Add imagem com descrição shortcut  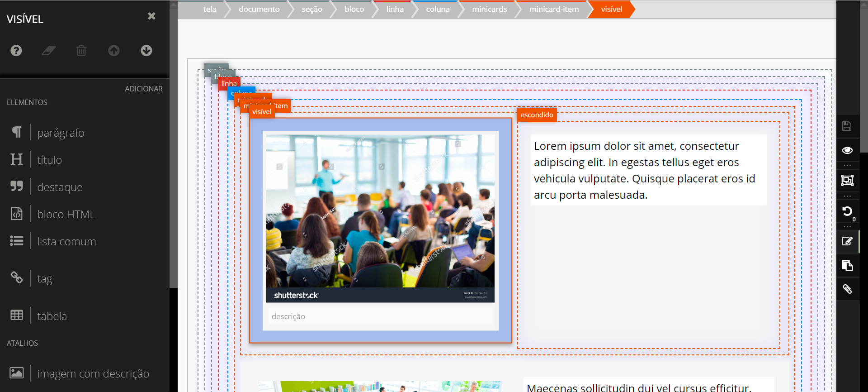pyautogui.click(x=93, y=373)
